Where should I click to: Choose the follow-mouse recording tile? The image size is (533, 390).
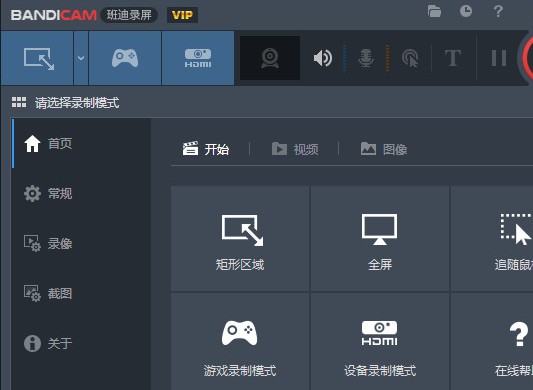(x=492, y=238)
